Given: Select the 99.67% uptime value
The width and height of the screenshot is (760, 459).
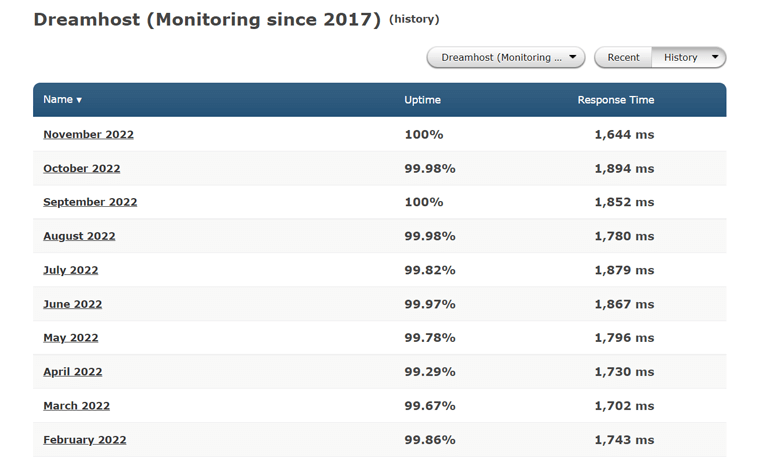Looking at the screenshot, I should (x=430, y=406).
